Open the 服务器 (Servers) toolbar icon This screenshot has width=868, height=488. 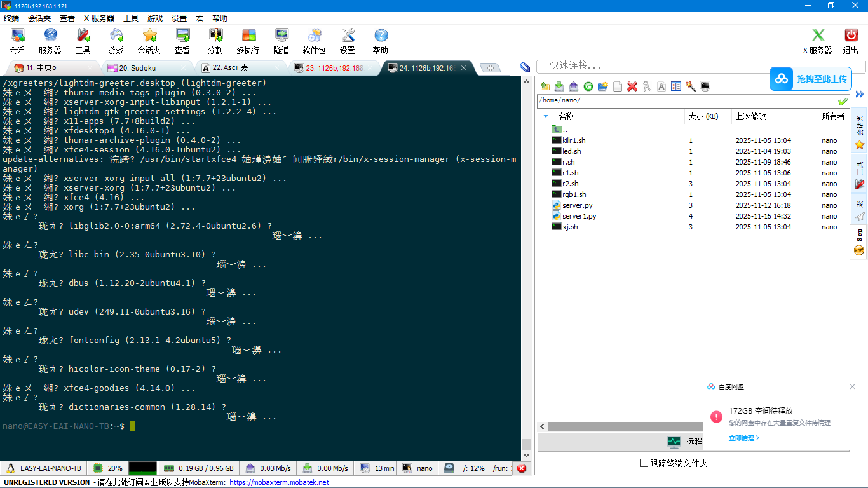tap(50, 41)
